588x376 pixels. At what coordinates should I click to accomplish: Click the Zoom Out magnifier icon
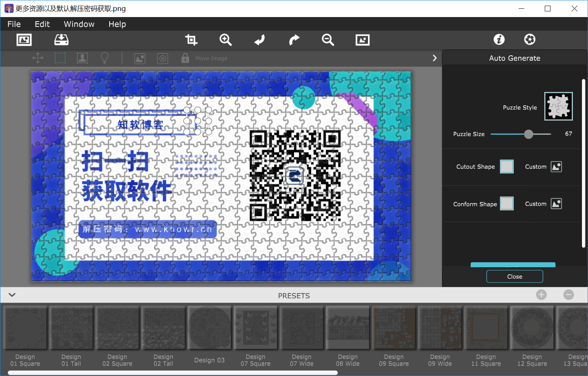click(328, 40)
